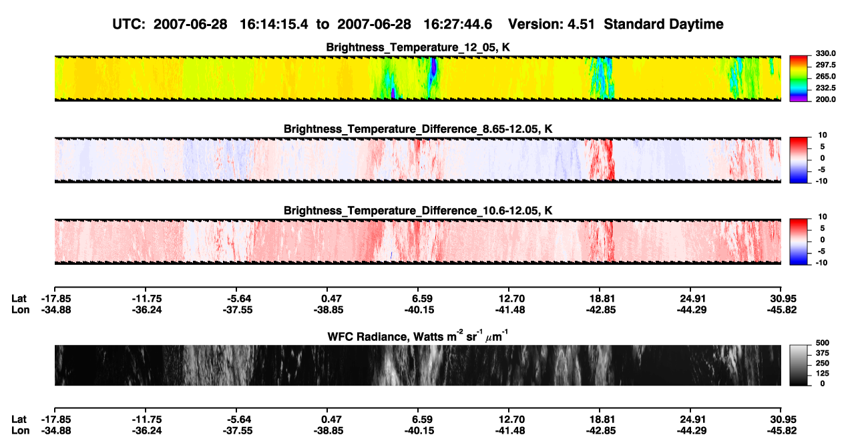This screenshot has width=868, height=445.
Task: Click the 'Brightness_Temperature_12_05, K' panel title
Action: coord(418,47)
